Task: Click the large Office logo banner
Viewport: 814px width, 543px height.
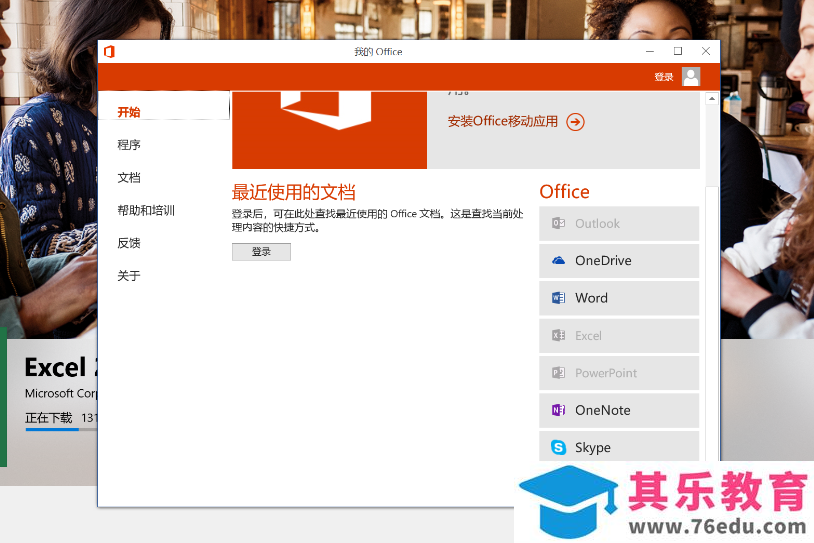Action: 329,130
